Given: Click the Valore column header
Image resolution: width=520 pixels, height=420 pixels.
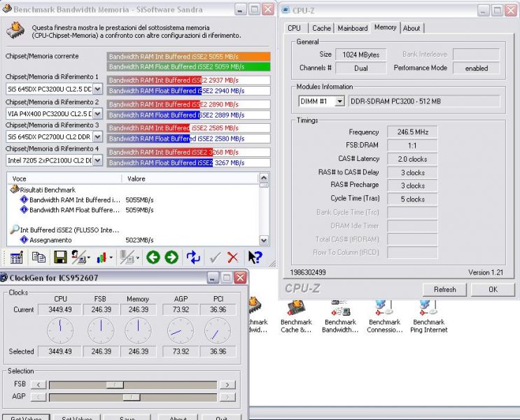Looking at the screenshot, I should (x=190, y=178).
